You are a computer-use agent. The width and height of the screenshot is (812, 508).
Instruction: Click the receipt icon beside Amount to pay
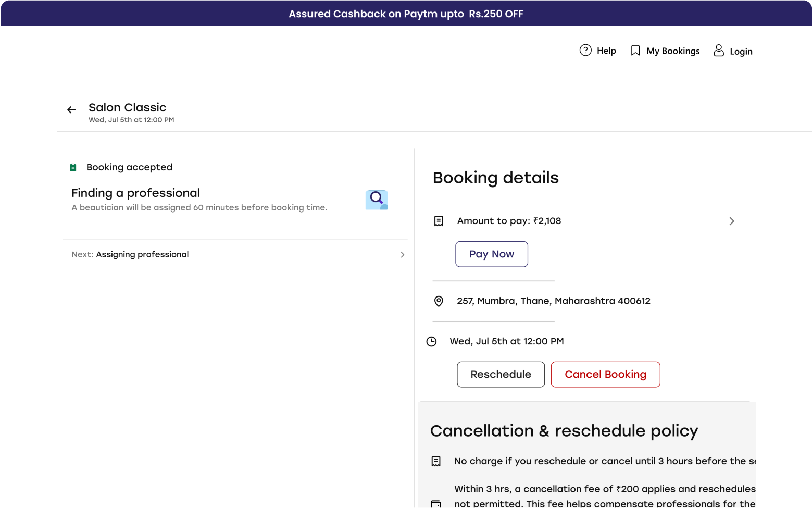439,221
